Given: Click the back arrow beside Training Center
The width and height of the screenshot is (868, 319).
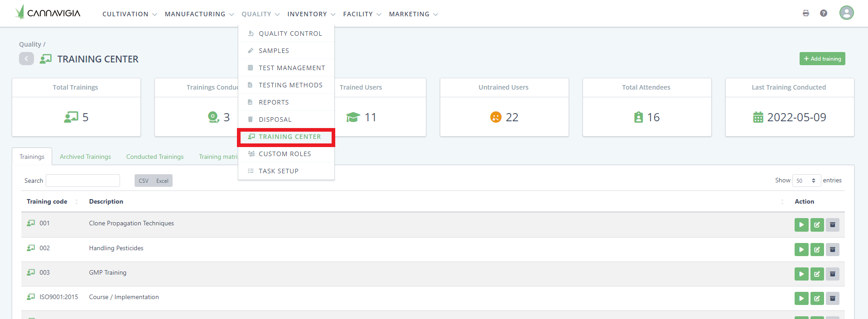Looking at the screenshot, I should click(x=26, y=59).
